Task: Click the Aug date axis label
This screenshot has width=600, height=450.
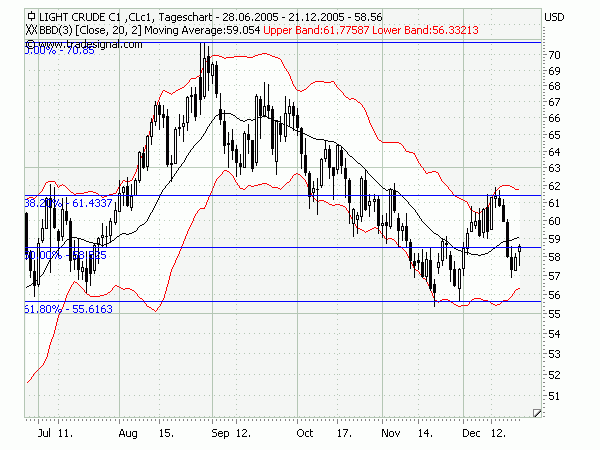Action: 128,434
